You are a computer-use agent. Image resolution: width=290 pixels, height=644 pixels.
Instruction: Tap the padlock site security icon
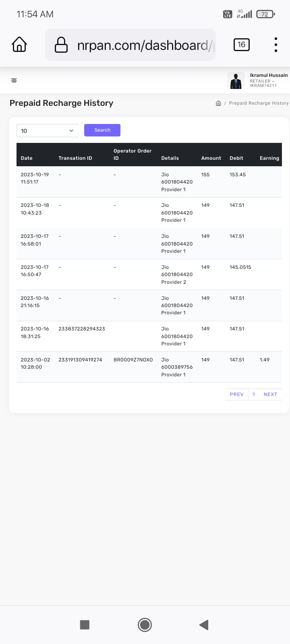61,45
